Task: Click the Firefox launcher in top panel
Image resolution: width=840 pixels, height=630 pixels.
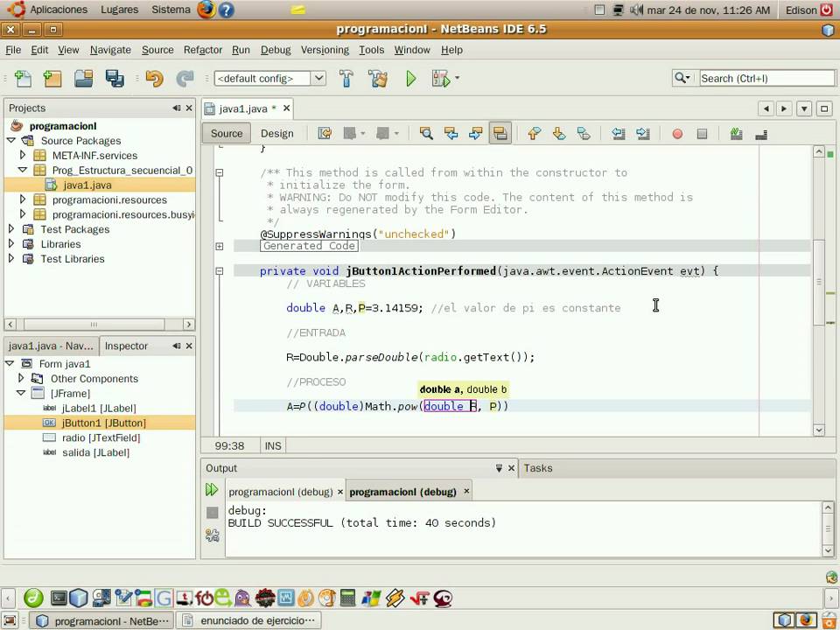Action: pyautogui.click(x=206, y=10)
